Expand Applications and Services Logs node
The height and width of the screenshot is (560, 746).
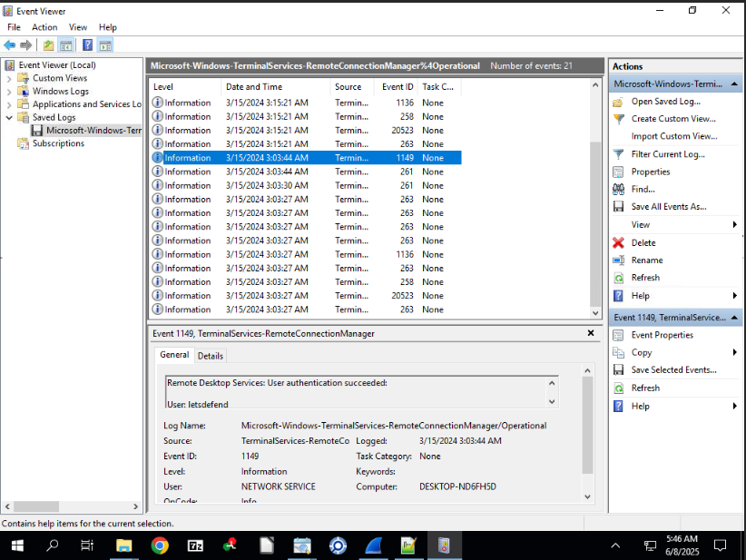9,104
